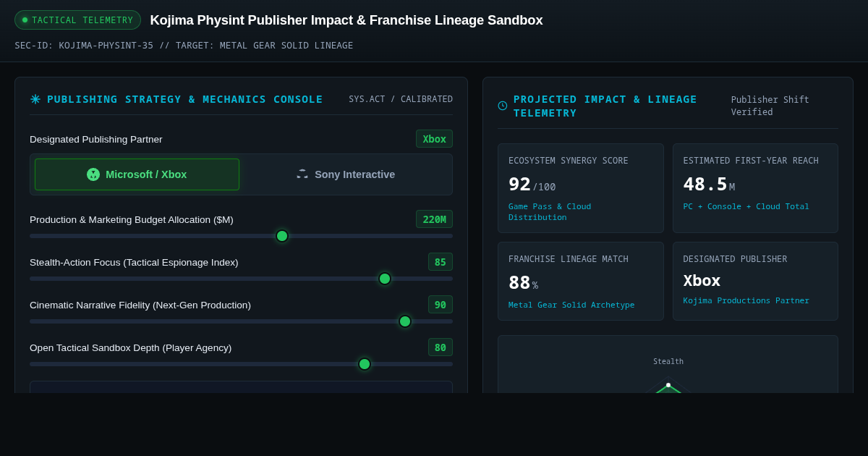Image resolution: width=868 pixels, height=456 pixels.
Task: Click the green status dot in Tactical Telemetry badge
Action: [25, 20]
